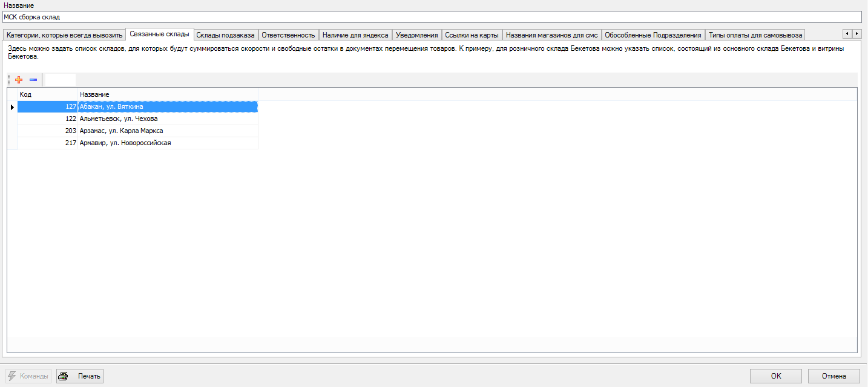Screen dimensions: 868x387
Task: Click the row indicator arrow beside Абакан
Action: (x=12, y=107)
